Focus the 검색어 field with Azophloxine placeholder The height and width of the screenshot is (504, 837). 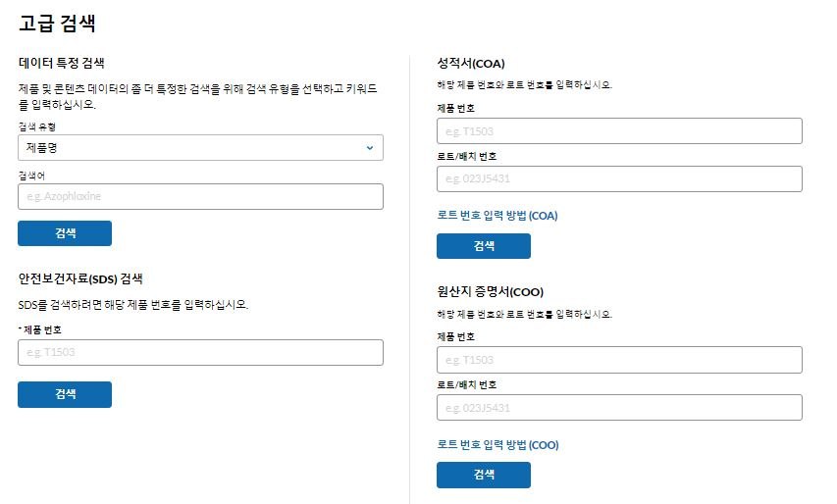click(x=200, y=196)
